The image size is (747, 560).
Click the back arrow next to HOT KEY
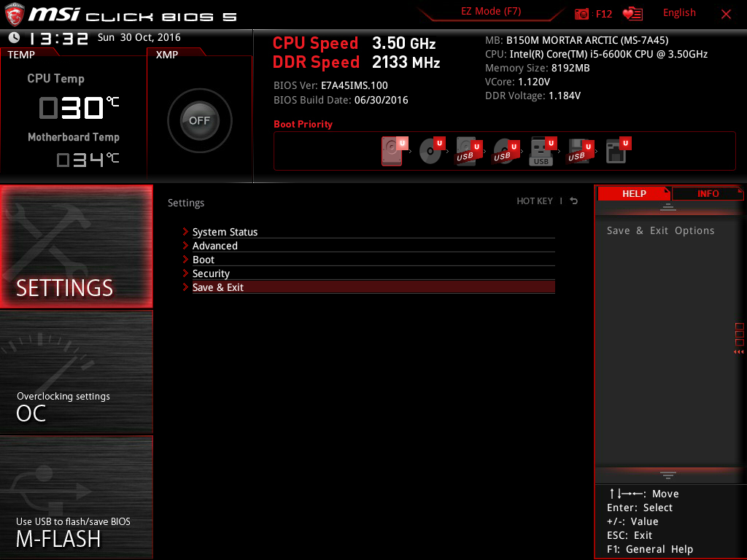(x=574, y=201)
